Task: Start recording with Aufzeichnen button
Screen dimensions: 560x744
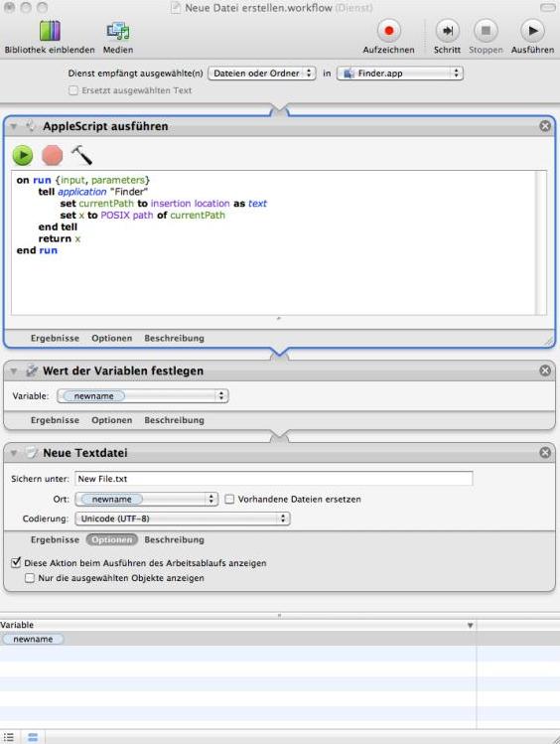Action: click(x=389, y=31)
